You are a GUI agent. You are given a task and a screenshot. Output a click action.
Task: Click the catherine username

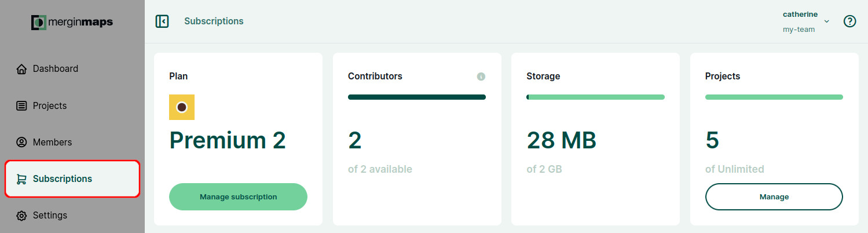(x=800, y=14)
